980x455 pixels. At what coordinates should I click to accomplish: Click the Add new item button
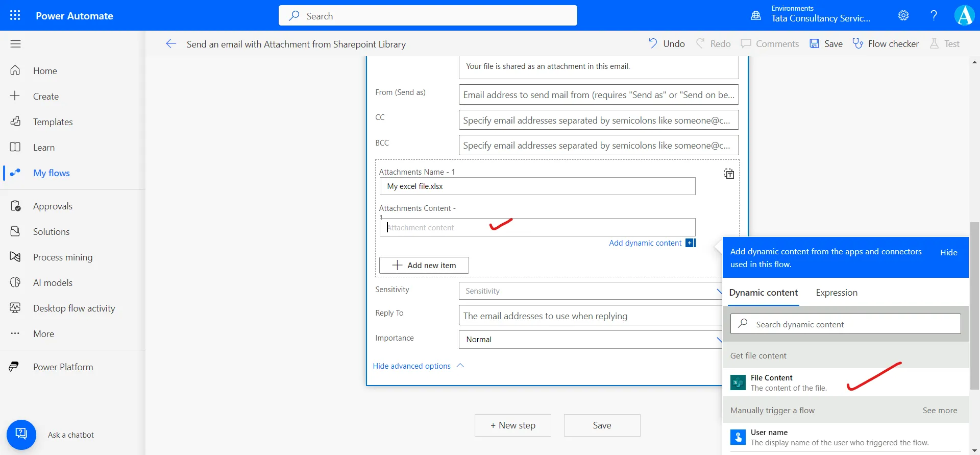coord(424,265)
